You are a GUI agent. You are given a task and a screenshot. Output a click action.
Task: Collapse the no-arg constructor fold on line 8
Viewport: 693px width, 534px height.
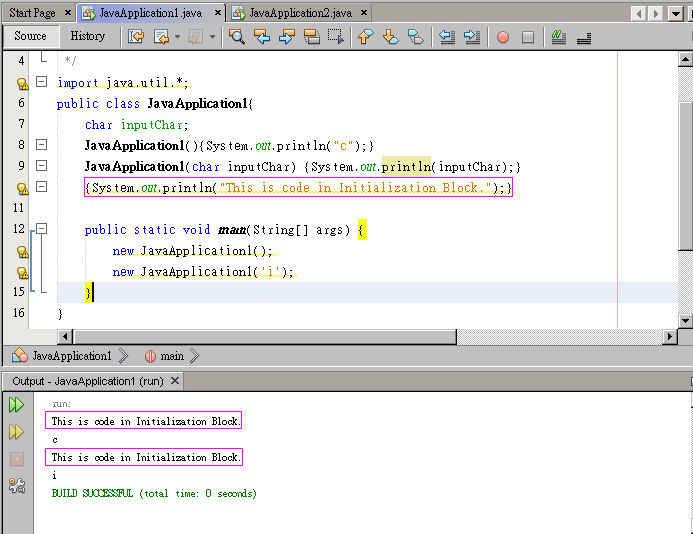point(41,145)
